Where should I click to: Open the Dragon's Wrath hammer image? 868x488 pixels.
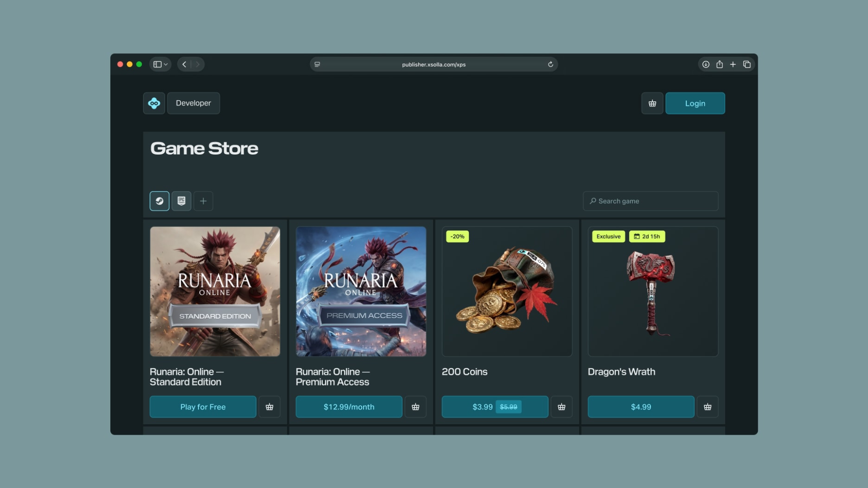pos(653,291)
